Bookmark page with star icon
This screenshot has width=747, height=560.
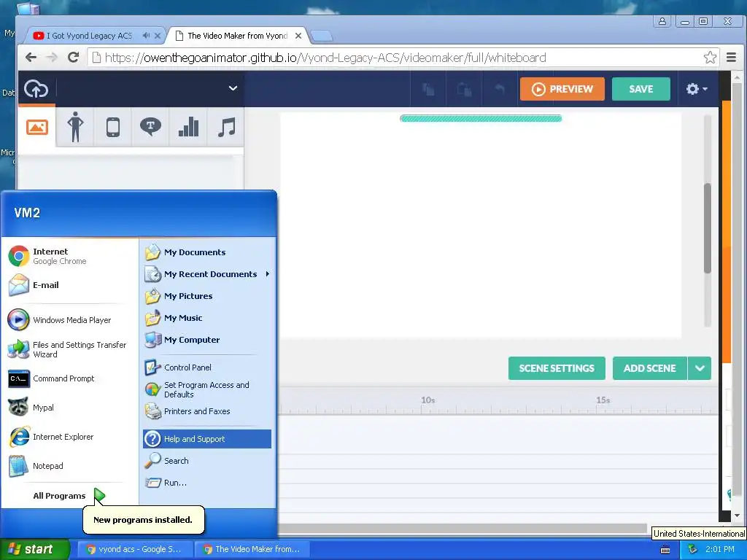click(710, 58)
